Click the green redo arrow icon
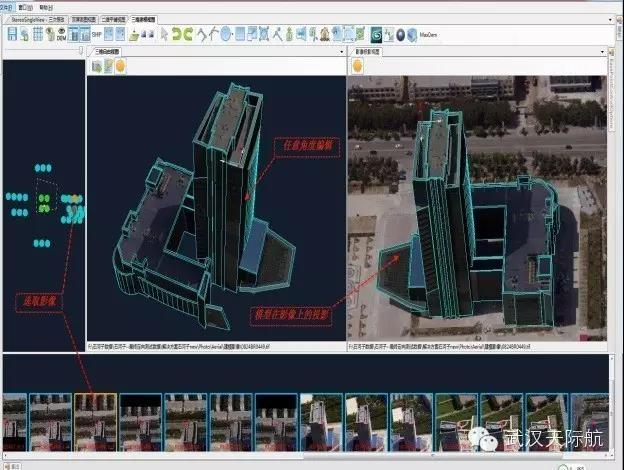624x470 pixels. [188, 34]
